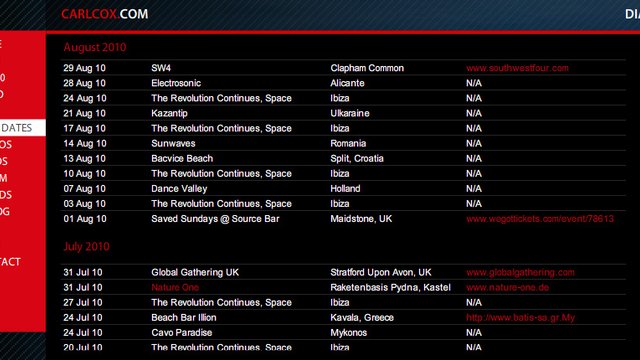Click the Bacvice Beach event name
The width and height of the screenshot is (640, 360).
tap(182, 159)
